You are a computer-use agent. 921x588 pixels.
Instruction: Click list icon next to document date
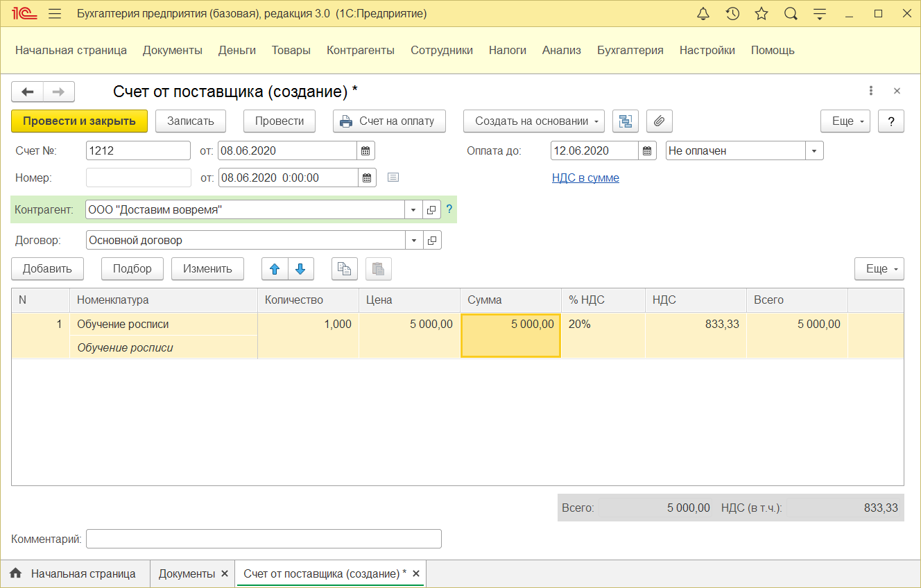(393, 178)
